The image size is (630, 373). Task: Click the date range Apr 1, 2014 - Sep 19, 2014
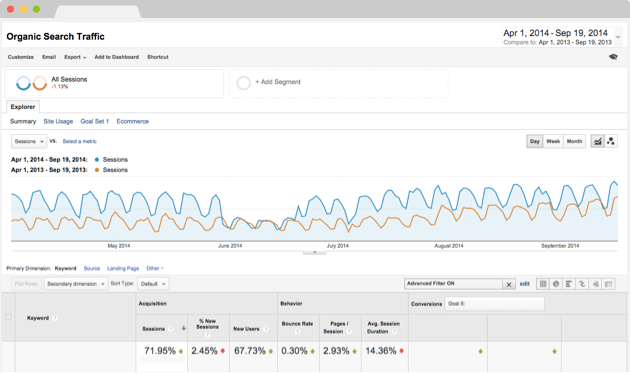[555, 33]
